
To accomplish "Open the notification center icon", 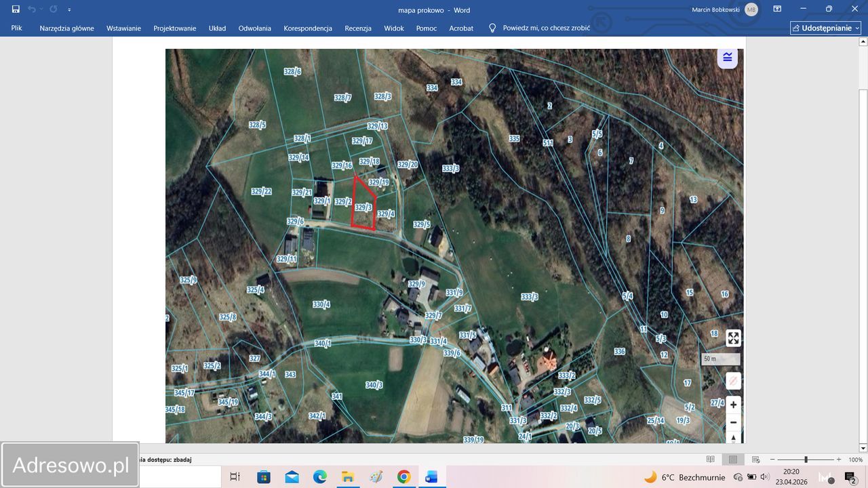I will pos(850,478).
